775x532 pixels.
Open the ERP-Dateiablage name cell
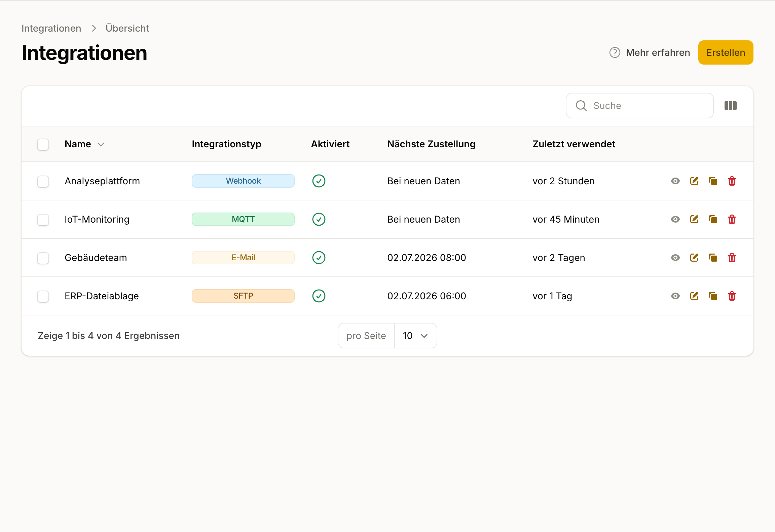(102, 296)
